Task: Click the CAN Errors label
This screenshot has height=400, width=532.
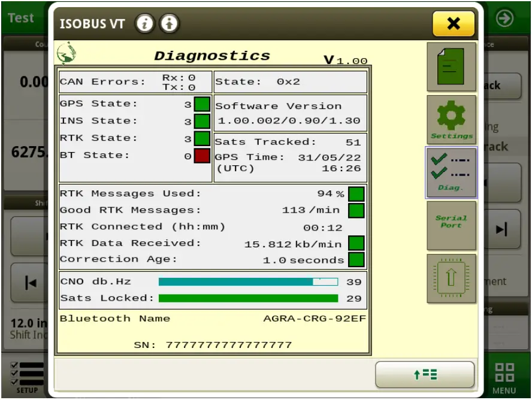Action: point(102,81)
